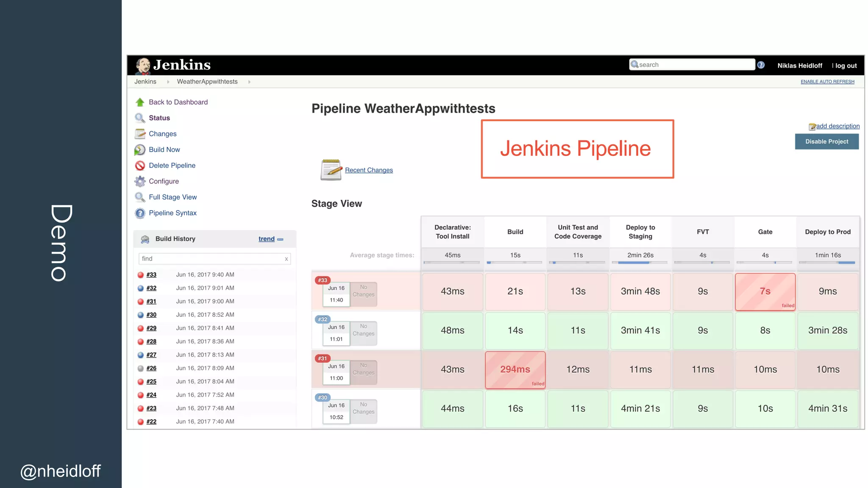Viewport: 868px width, 488px height.
Task: Click the log out link
Action: click(x=846, y=66)
